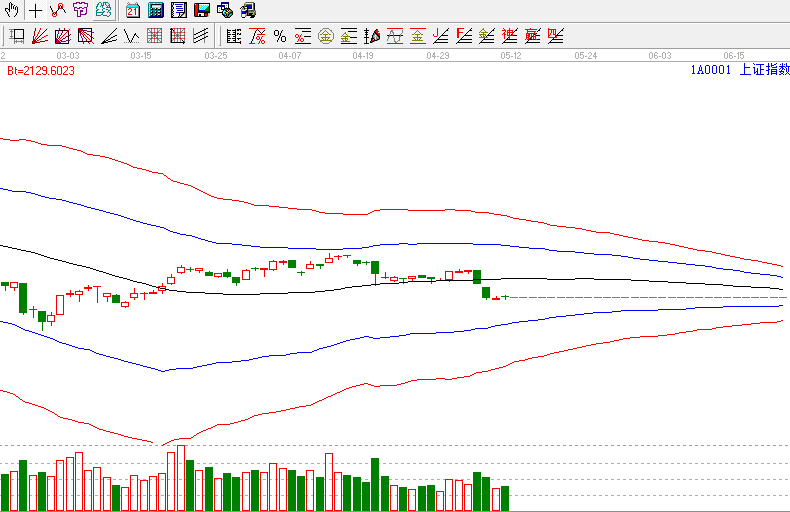Viewport: 790px width, 512px height.
Task: Click the Bt=2129.6023 value readout
Action: pos(41,71)
